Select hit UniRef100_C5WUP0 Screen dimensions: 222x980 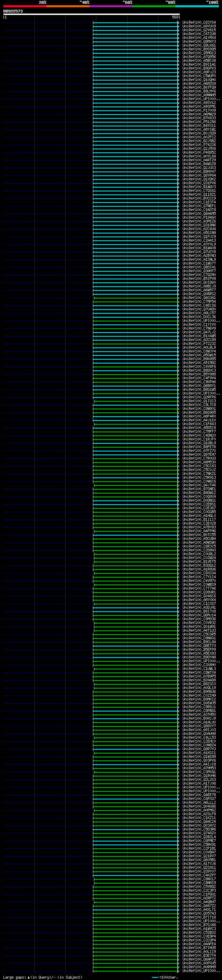199,76
